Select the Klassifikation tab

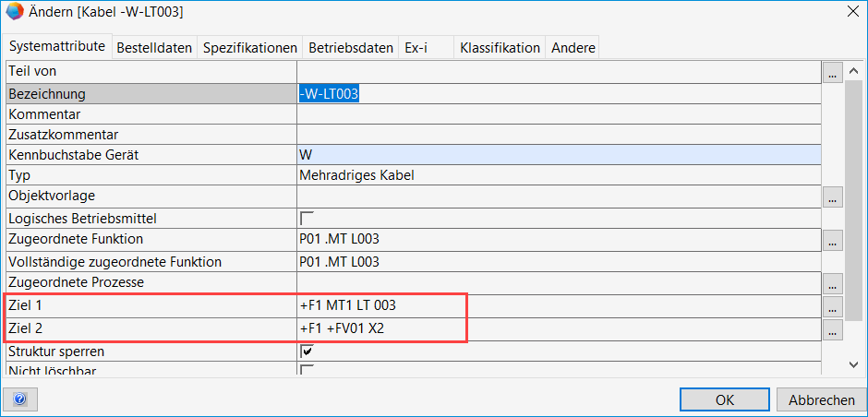(500, 48)
